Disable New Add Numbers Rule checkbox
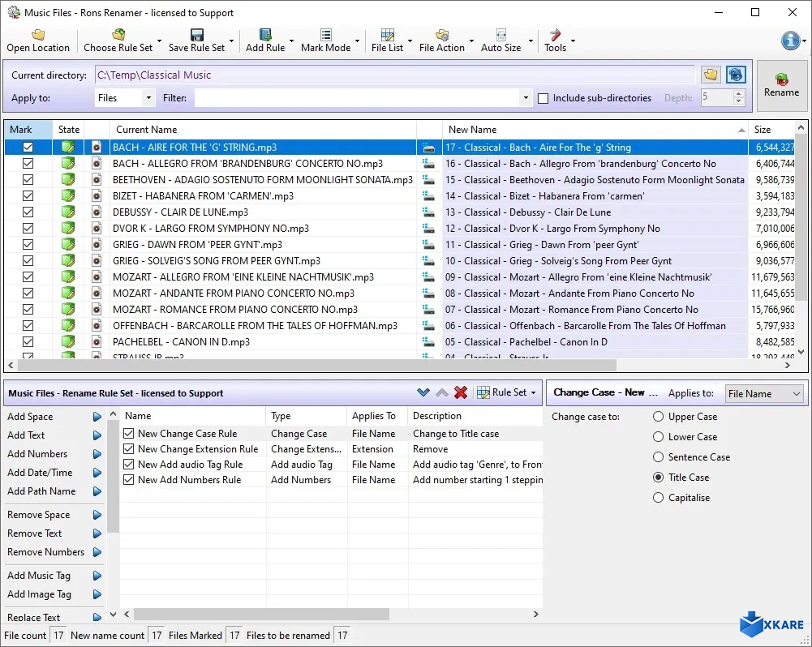Viewport: 812px width, 647px height. coord(128,480)
